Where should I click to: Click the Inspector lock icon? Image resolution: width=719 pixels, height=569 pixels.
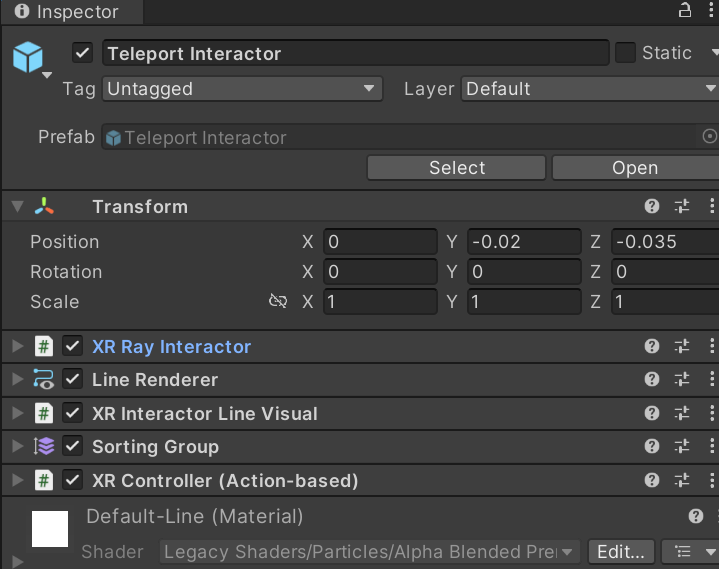[685, 11]
